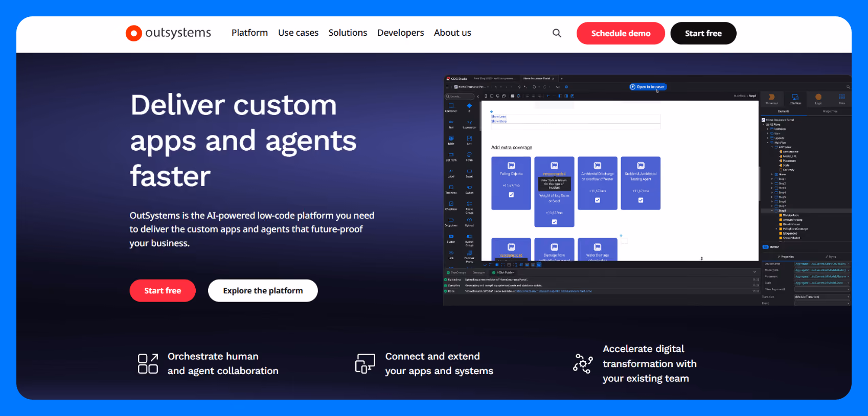
Task: Expand the Common flow node
Action: pyautogui.click(x=768, y=129)
